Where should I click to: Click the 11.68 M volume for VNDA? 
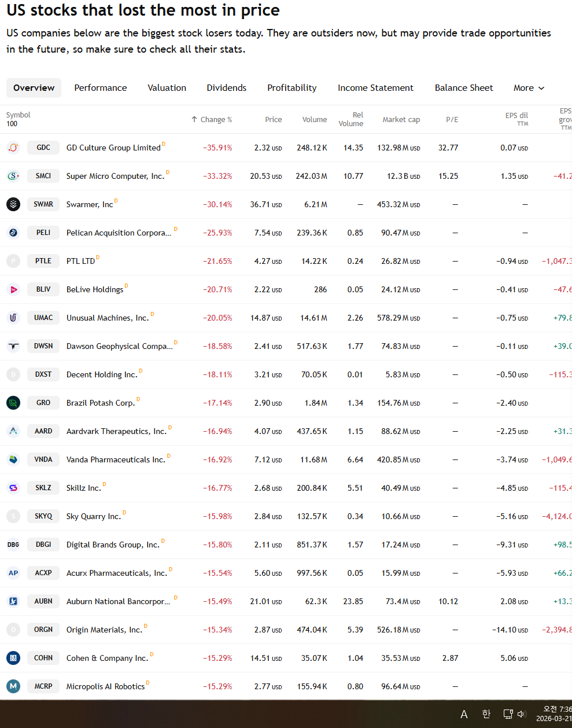coord(313,459)
